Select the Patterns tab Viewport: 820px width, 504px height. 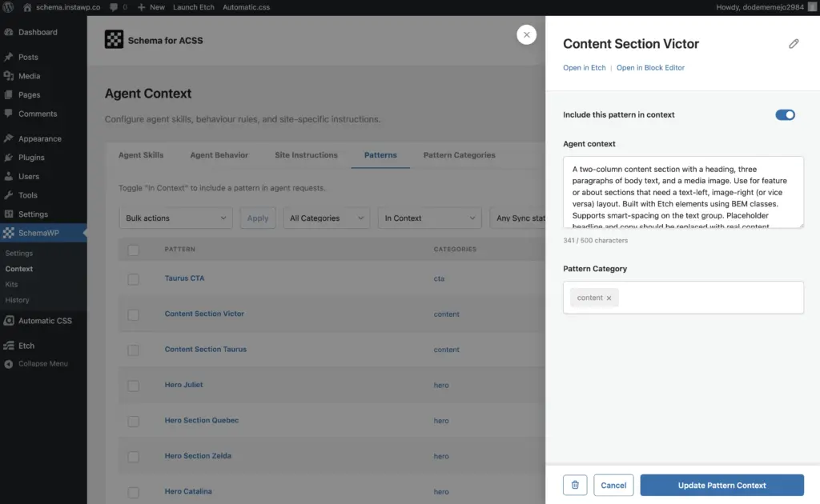380,155
